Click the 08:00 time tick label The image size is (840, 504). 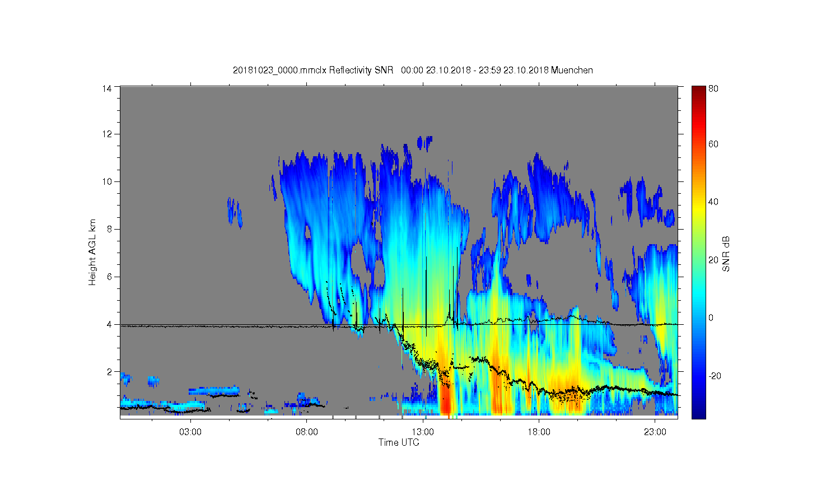(x=307, y=432)
